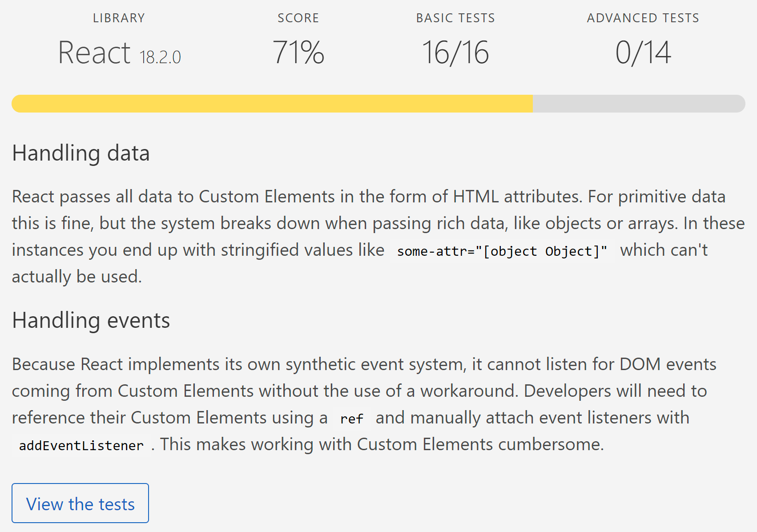The image size is (757, 532).
Task: Click the ref inline code
Action: (x=351, y=419)
